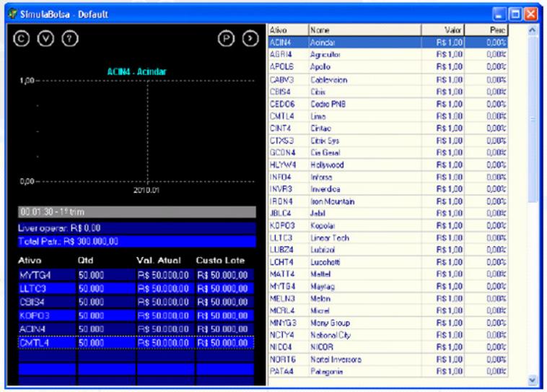
Task: Select NCTY4 National City row
Action: (388, 335)
